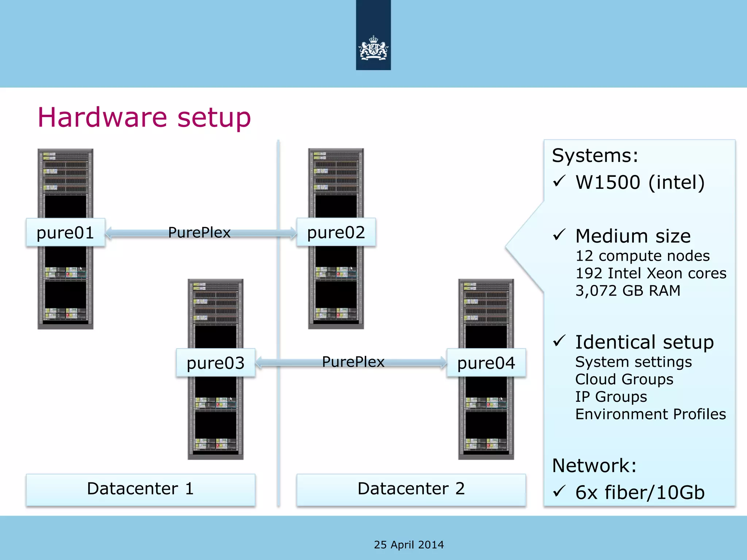Click the checkmark next to W1500 (intel)
This screenshot has width=747, height=560.
[x=559, y=181]
